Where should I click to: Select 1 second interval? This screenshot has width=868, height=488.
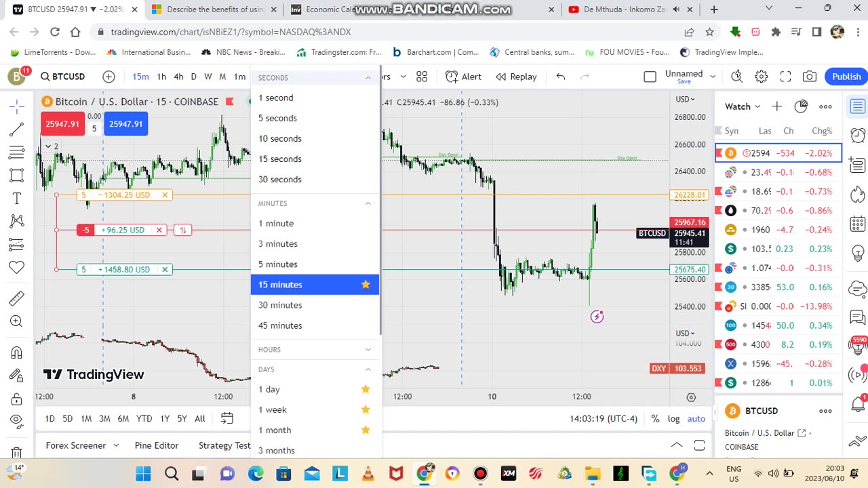click(x=315, y=98)
